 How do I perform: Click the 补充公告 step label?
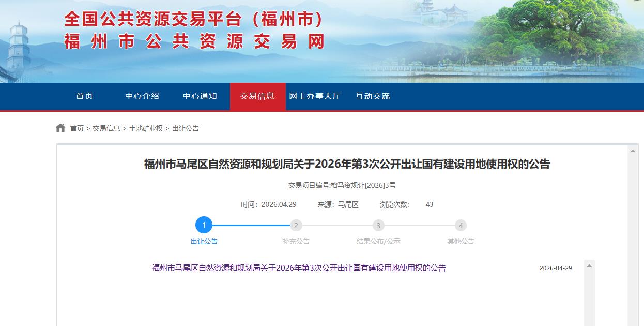coord(296,241)
